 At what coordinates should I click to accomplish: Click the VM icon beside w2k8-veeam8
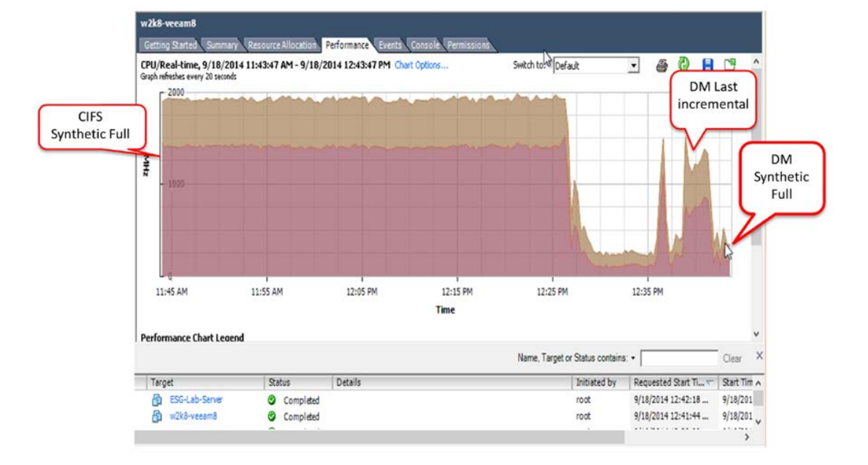tap(157, 416)
